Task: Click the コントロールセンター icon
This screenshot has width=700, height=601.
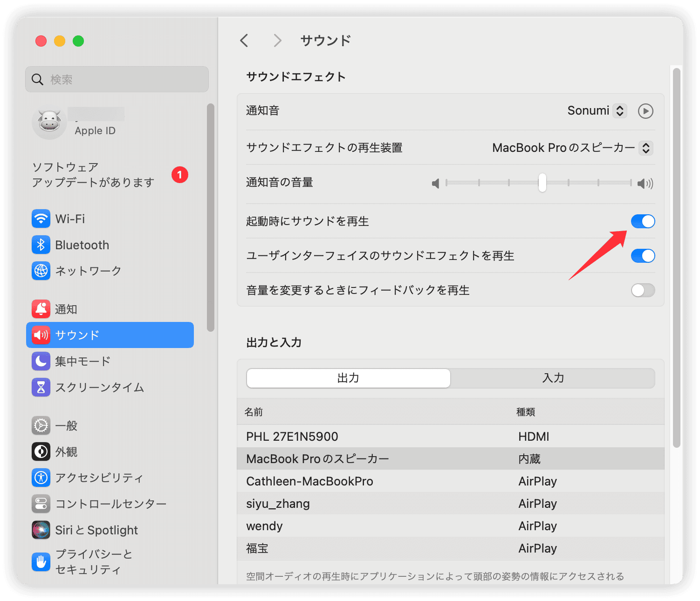Action: pos(41,504)
